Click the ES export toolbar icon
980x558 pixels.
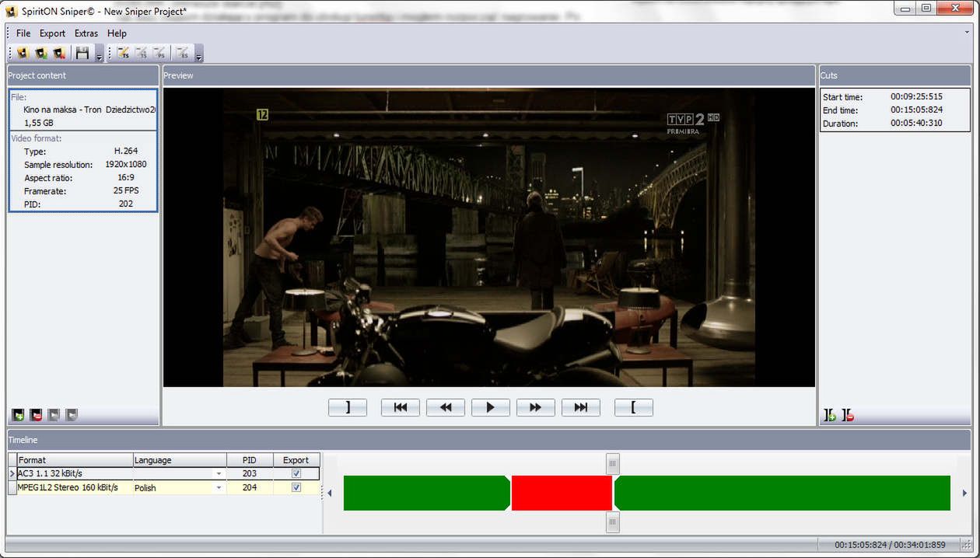183,53
